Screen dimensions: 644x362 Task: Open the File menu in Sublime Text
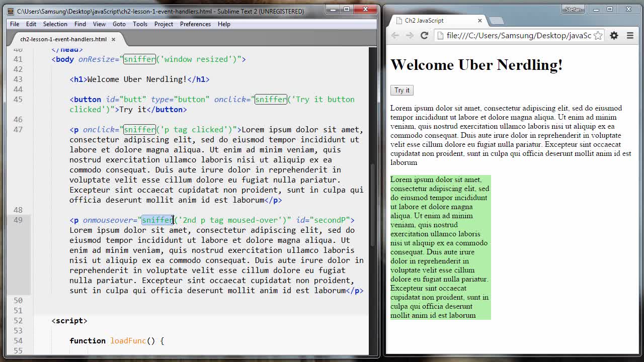pos(15,24)
